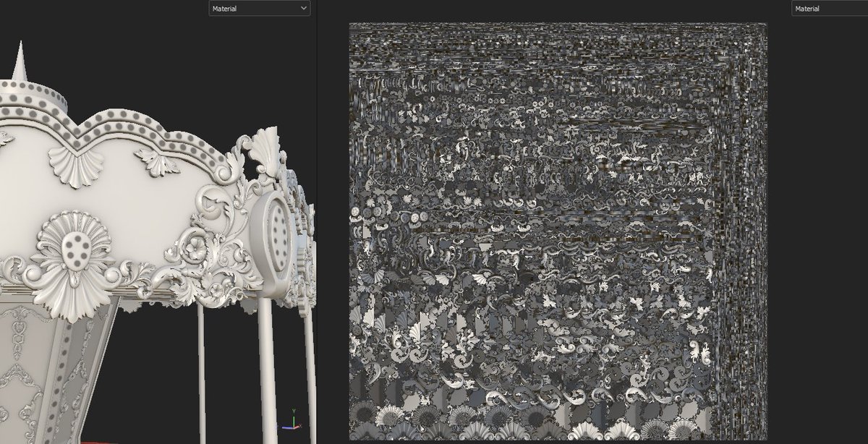This screenshot has width=868, height=444.
Task: Click the Material label in the right header
Action: click(x=807, y=8)
